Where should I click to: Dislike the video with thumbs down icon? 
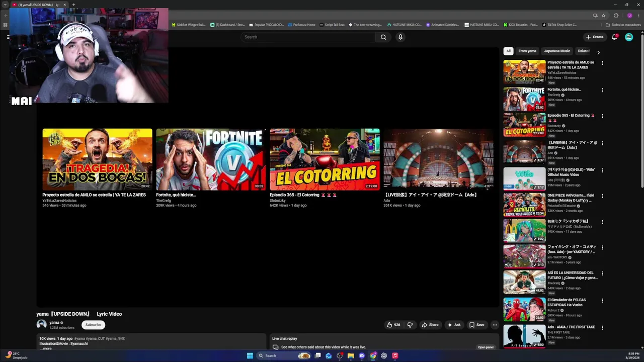(x=410, y=325)
